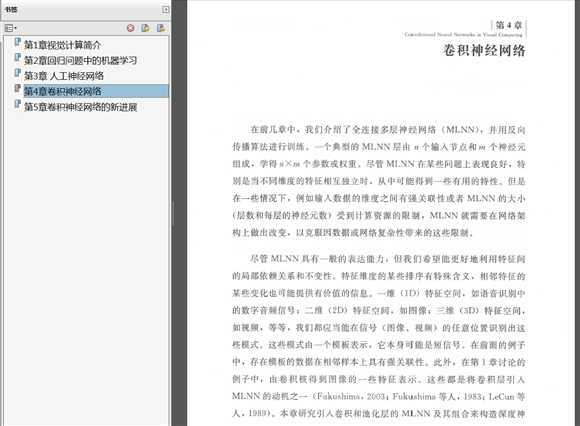Image resolution: width=580 pixels, height=426 pixels.
Task: Click the panel splitter handle beside bookmarks
Action: [173, 213]
